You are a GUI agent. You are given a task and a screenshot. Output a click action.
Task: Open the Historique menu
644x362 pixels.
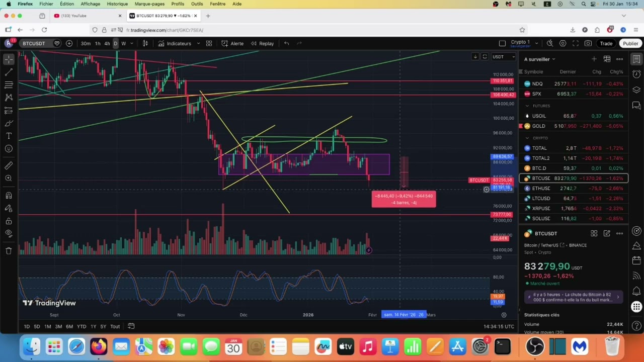point(117,4)
